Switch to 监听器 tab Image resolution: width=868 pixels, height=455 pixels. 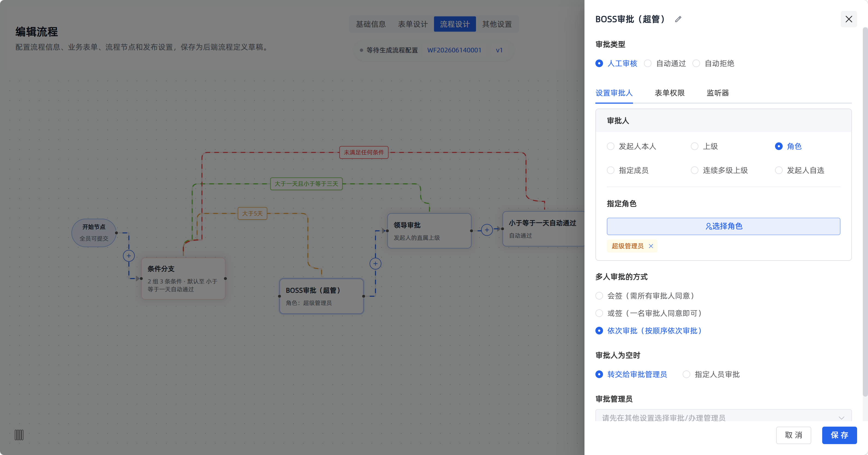tap(718, 93)
